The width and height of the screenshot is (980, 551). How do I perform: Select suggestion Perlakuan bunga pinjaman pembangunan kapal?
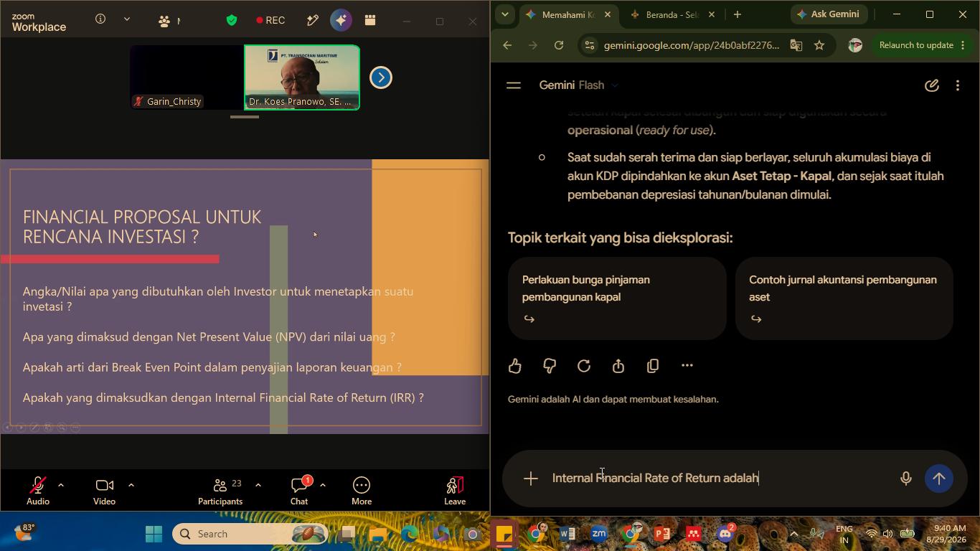[x=617, y=298]
